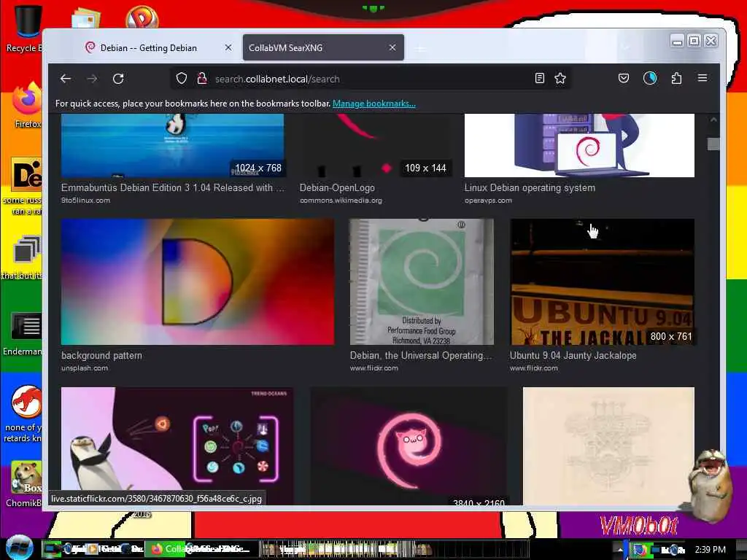This screenshot has height=560, width=747.
Task: Open the green Debian swirl package image
Action: pyautogui.click(x=422, y=282)
